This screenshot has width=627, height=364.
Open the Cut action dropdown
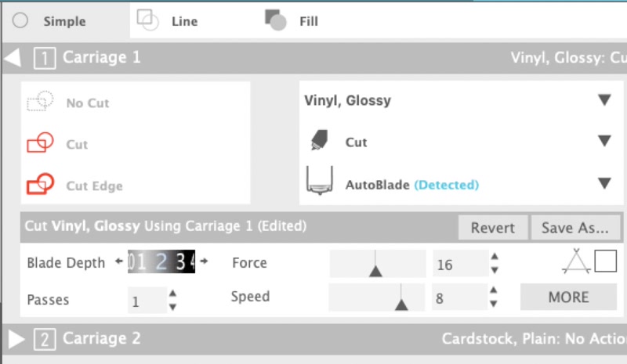[603, 142]
